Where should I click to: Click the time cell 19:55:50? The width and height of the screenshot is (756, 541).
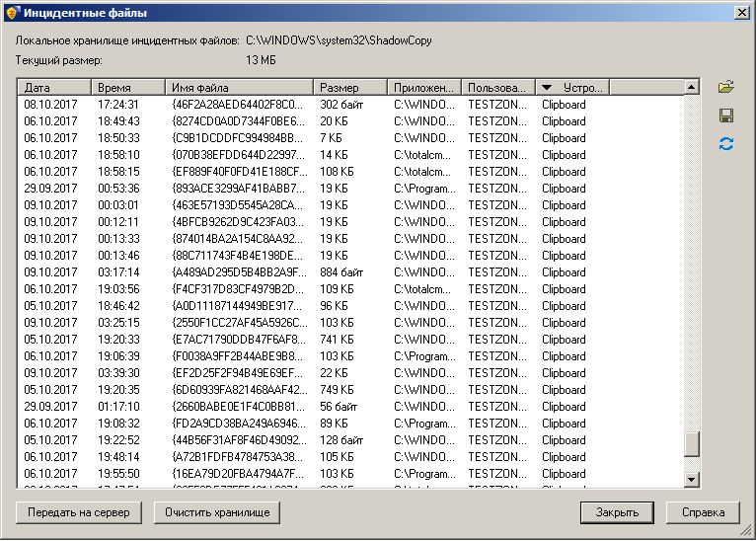click(118, 474)
